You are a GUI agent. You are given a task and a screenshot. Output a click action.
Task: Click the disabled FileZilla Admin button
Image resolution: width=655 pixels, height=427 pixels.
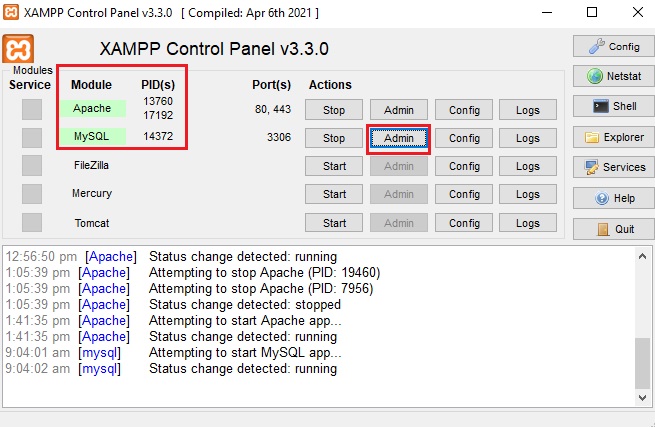pyautogui.click(x=399, y=166)
